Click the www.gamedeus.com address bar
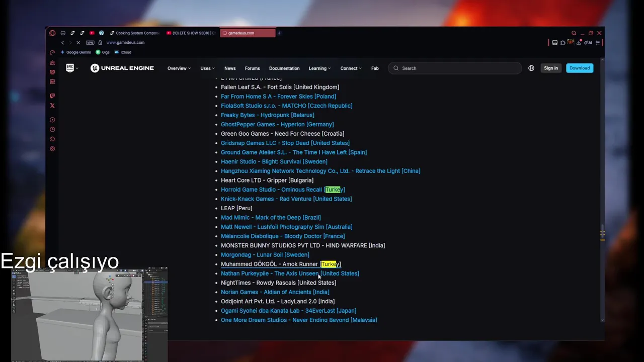This screenshot has width=644, height=362. pyautogui.click(x=125, y=43)
